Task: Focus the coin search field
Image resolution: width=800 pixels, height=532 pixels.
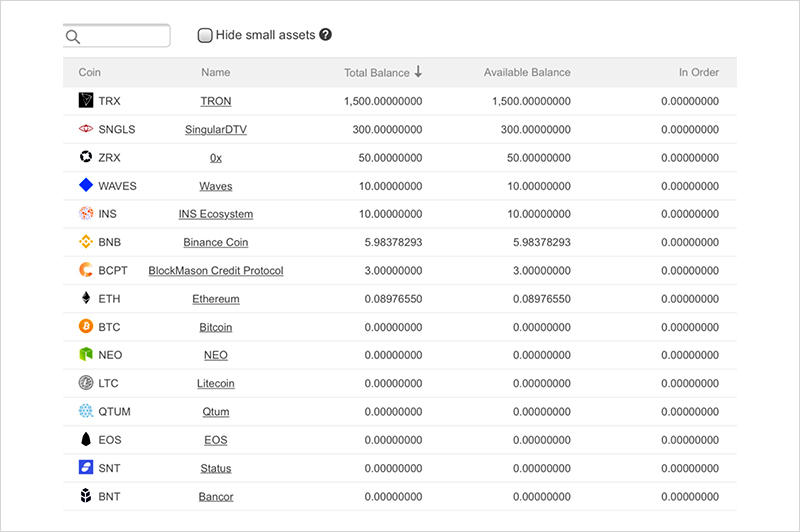Action: pyautogui.click(x=117, y=36)
